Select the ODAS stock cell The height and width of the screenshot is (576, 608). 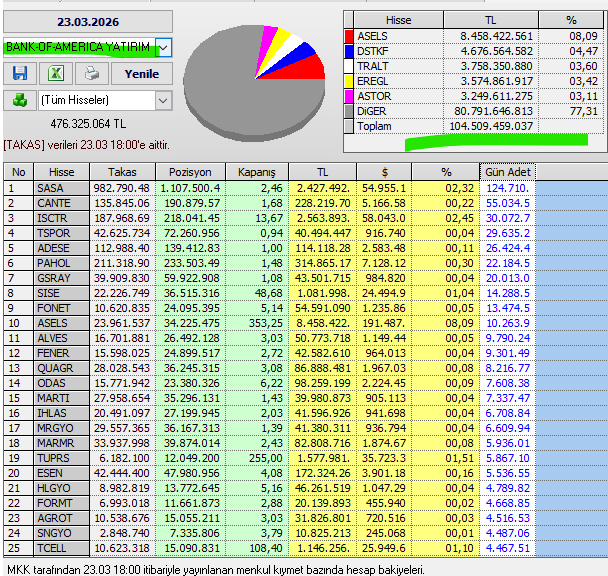pos(62,383)
